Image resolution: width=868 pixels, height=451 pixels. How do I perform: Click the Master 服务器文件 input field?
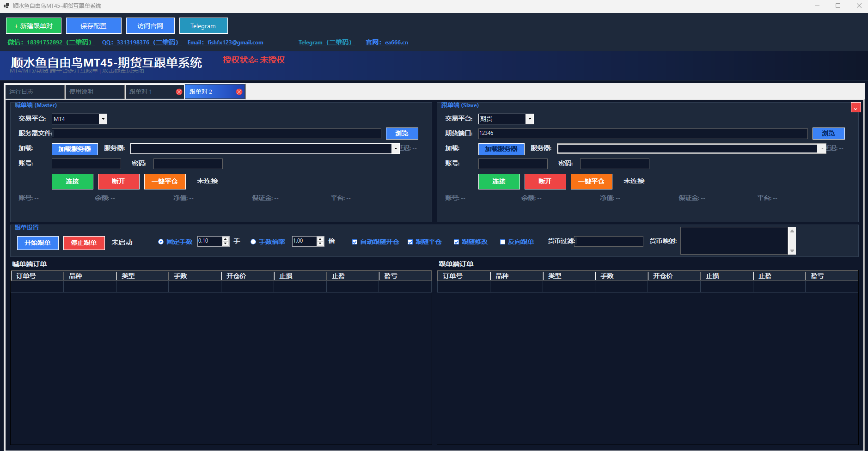point(217,134)
